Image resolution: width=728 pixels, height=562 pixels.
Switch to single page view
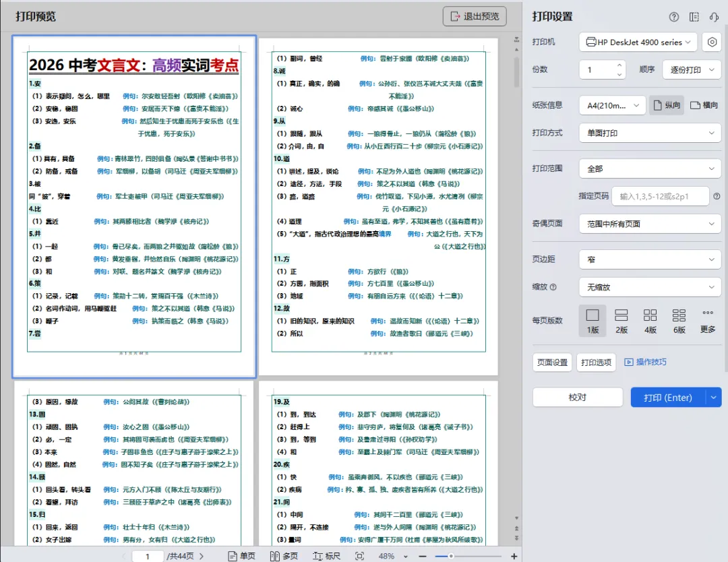pos(242,556)
